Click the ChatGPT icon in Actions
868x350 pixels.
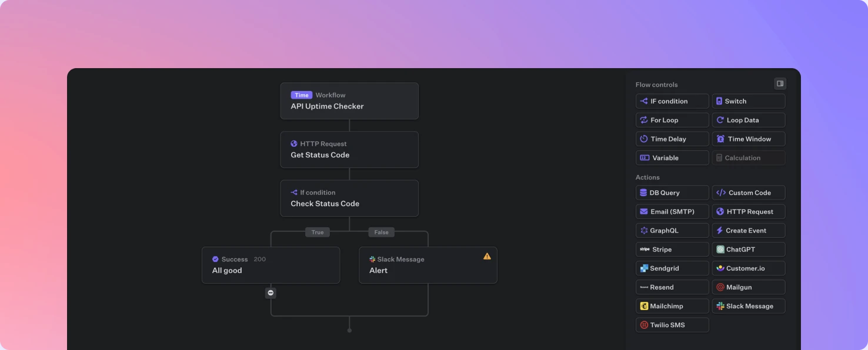720,249
